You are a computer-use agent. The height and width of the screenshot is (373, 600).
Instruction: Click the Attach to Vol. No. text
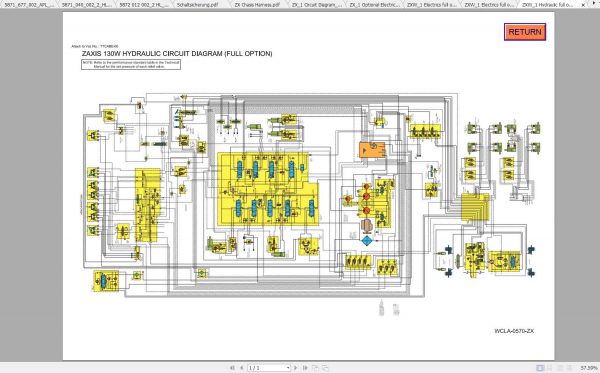pos(95,46)
